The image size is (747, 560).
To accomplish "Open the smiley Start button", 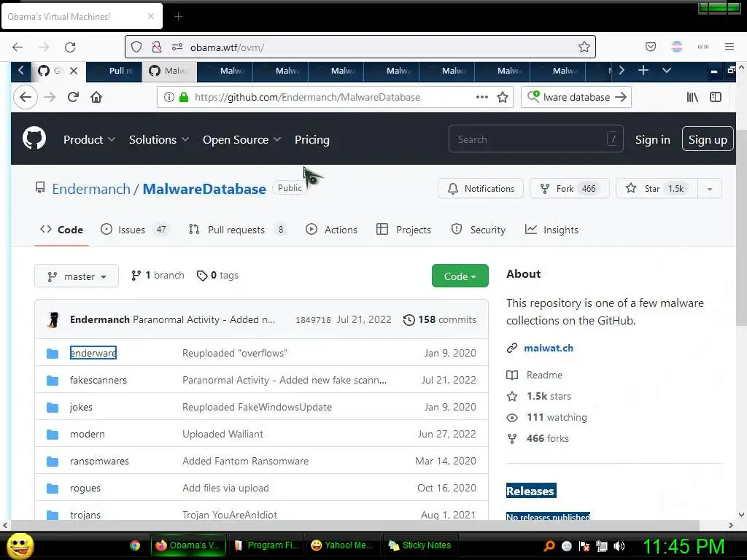I will click(20, 545).
